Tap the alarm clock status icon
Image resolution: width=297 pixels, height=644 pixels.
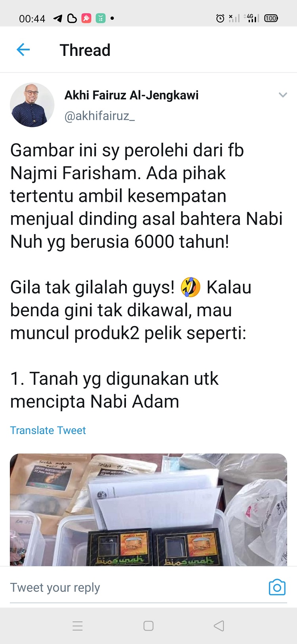click(x=220, y=18)
